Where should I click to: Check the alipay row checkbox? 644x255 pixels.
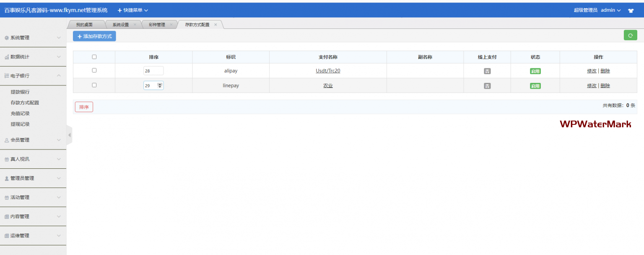click(x=94, y=70)
